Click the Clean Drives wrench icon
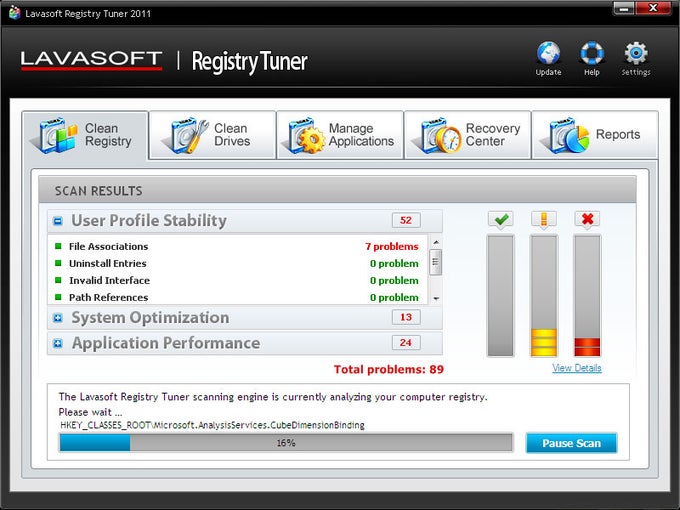The height and width of the screenshot is (510, 680). (187, 135)
